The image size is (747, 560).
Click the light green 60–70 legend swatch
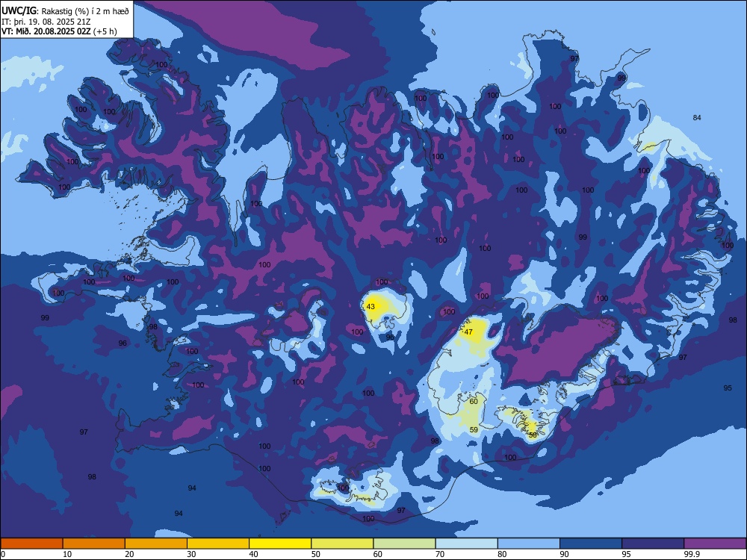(404, 544)
